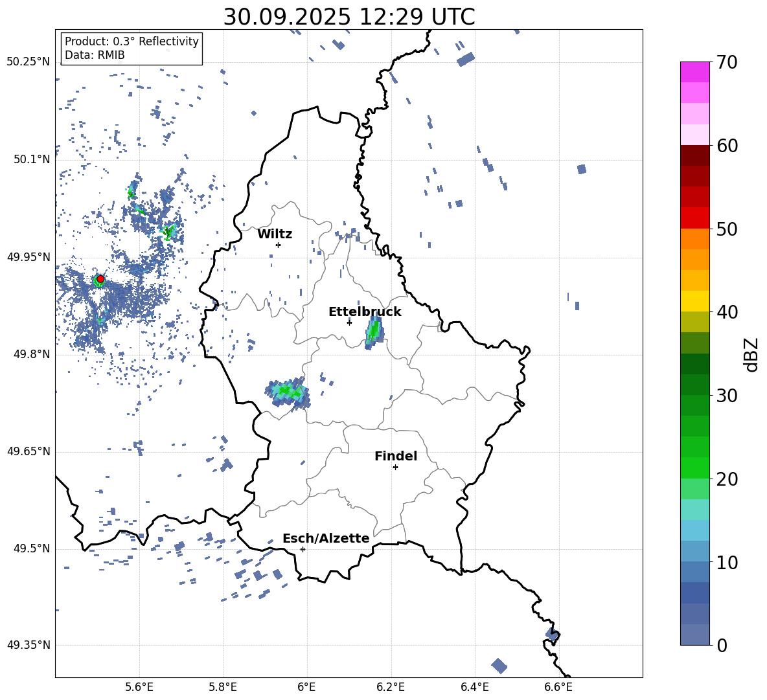Click the 49.35°N latitude tick label
The width and height of the screenshot is (767, 700).
29,645
